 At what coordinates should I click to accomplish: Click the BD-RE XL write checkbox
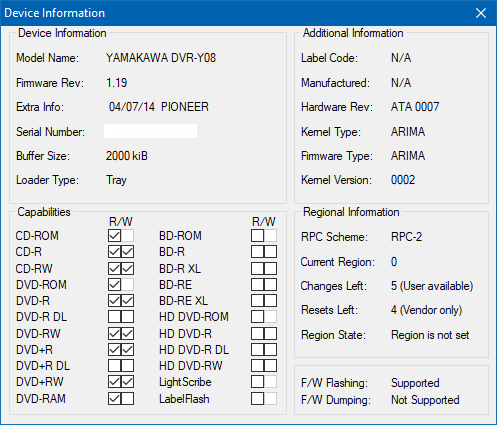pyautogui.click(x=270, y=301)
